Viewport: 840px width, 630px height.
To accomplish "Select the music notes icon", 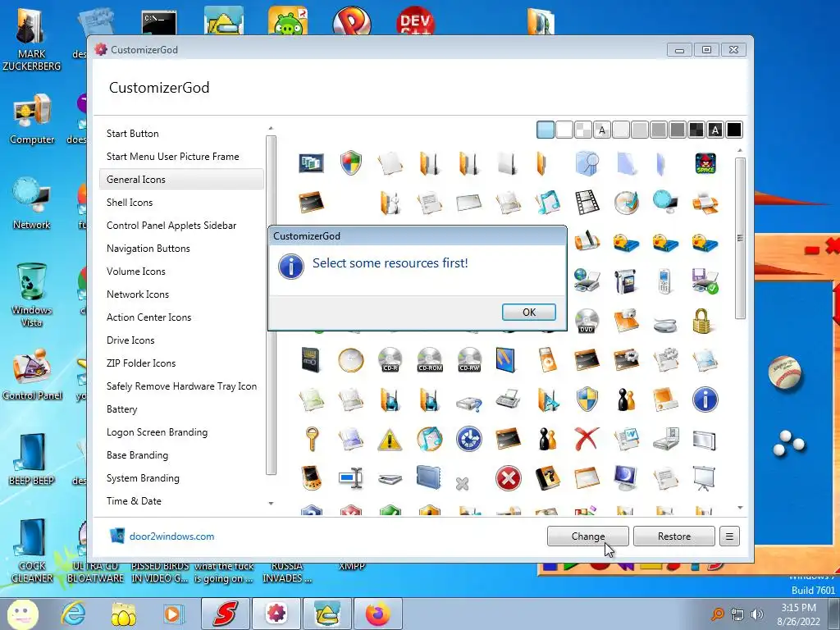I will 547,203.
